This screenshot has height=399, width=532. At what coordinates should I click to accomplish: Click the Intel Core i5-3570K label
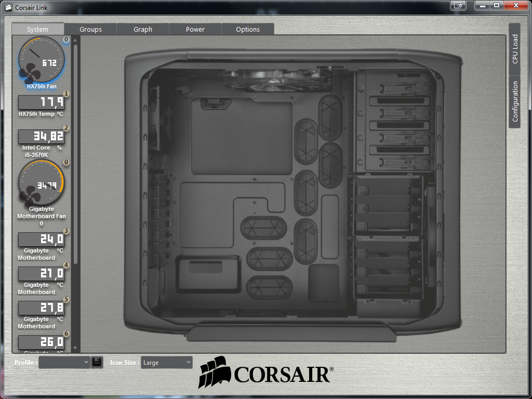pyautogui.click(x=36, y=151)
